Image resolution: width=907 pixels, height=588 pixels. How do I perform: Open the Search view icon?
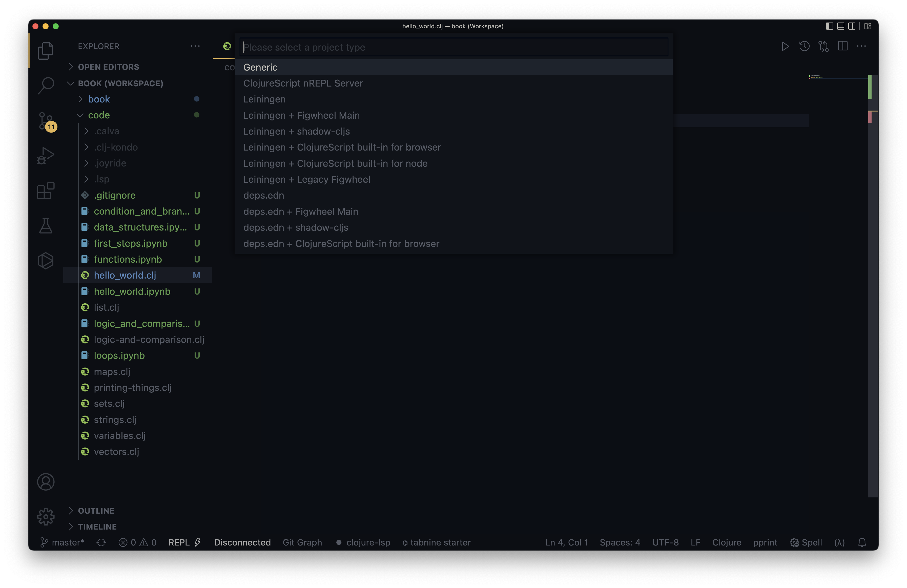pos(46,85)
